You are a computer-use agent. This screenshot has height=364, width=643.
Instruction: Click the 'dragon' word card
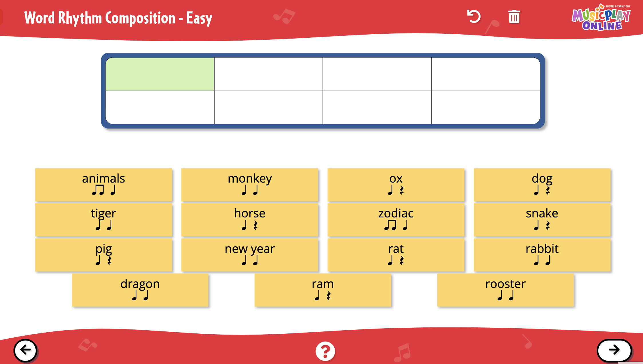tap(140, 290)
